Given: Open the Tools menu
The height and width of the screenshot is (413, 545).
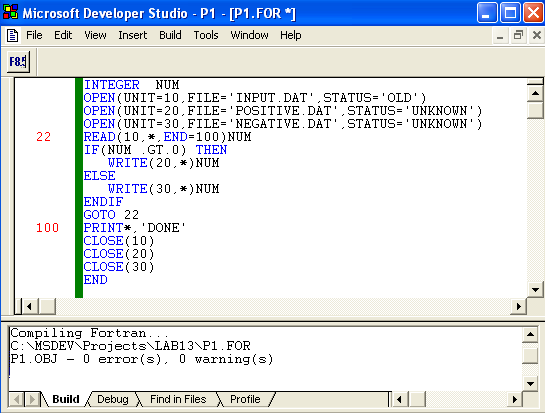Looking at the screenshot, I should (x=206, y=35).
